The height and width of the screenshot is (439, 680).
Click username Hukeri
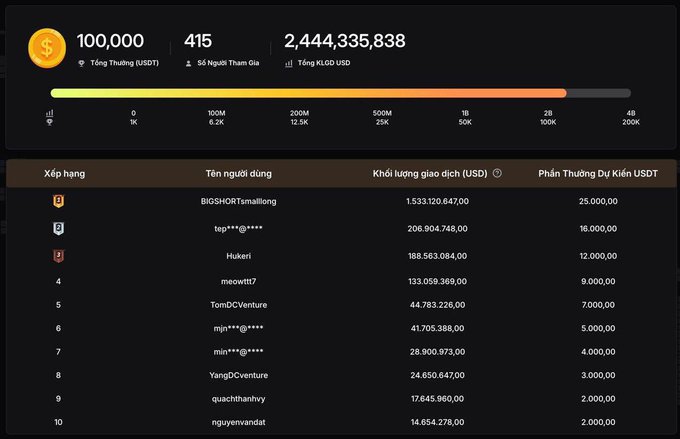click(x=239, y=256)
